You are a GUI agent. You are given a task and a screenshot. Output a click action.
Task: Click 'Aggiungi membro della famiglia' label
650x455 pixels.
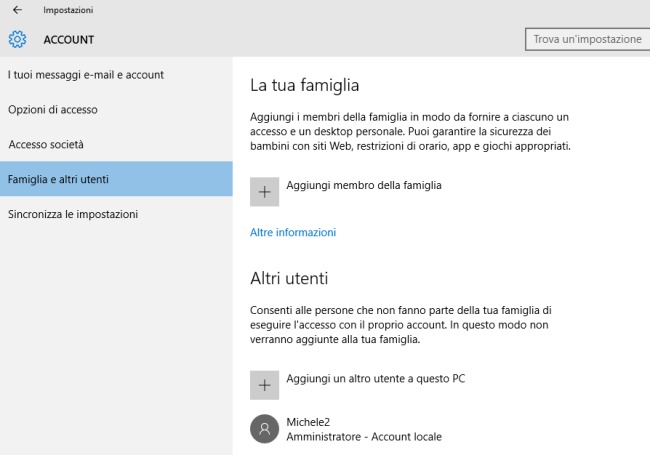[x=363, y=185]
